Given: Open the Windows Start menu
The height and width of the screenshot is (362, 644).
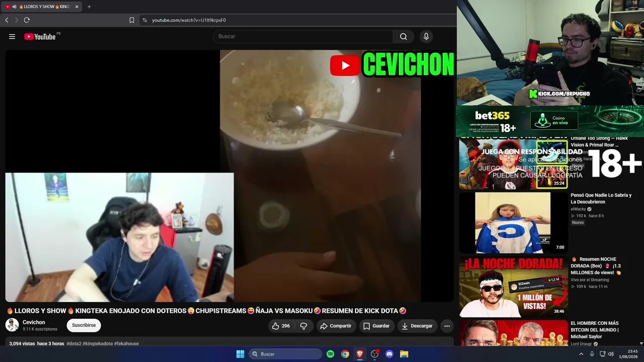Looking at the screenshot, I should [x=240, y=354].
